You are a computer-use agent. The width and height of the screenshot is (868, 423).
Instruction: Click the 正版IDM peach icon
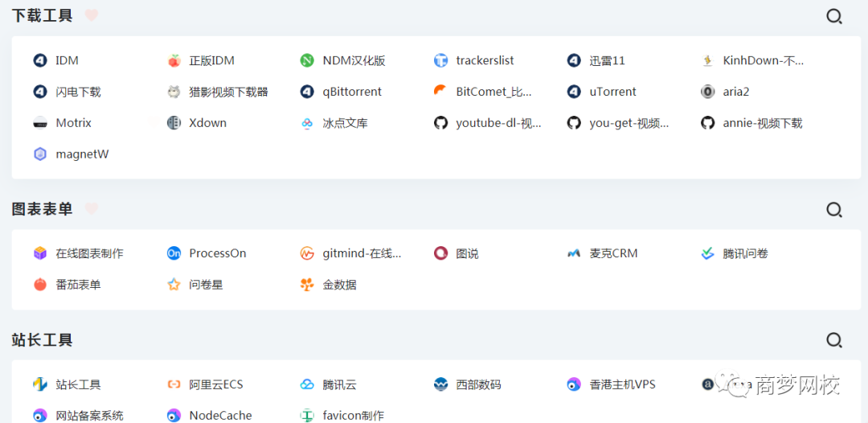[174, 60]
